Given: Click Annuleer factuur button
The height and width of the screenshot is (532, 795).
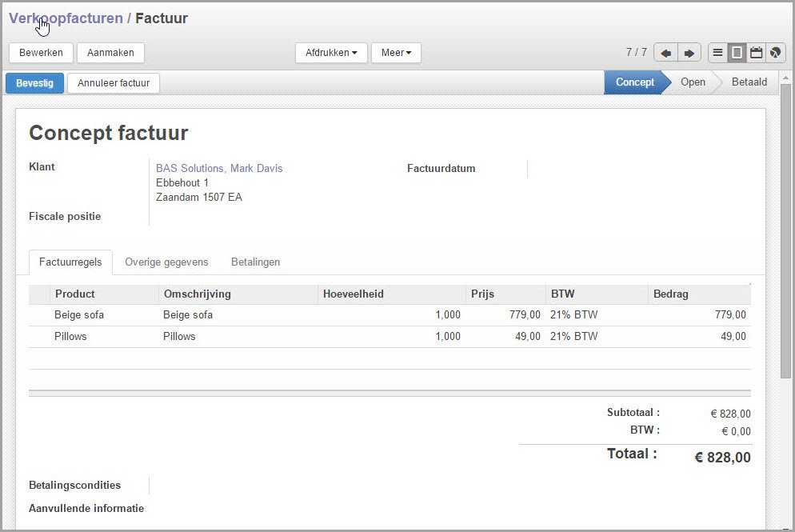Looking at the screenshot, I should tap(114, 83).
